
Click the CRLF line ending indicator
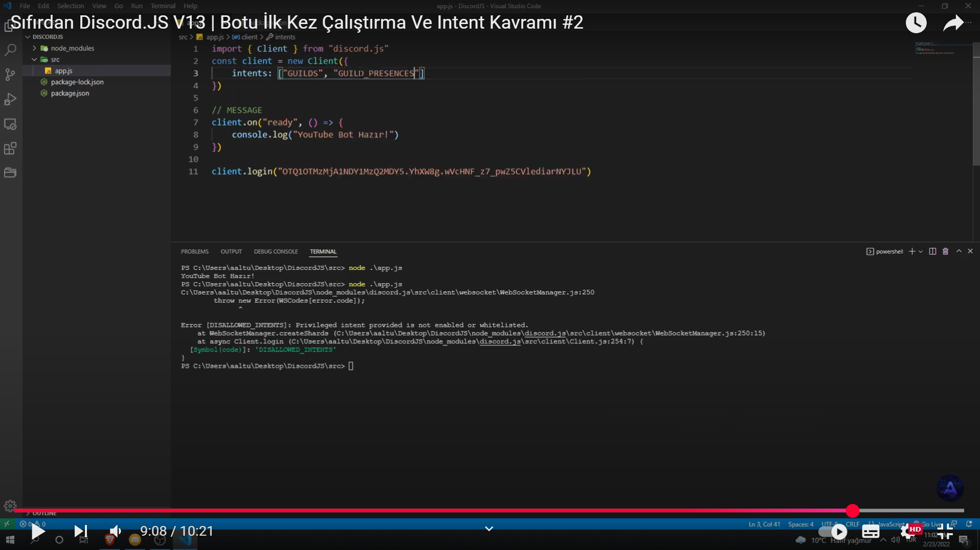point(853,524)
